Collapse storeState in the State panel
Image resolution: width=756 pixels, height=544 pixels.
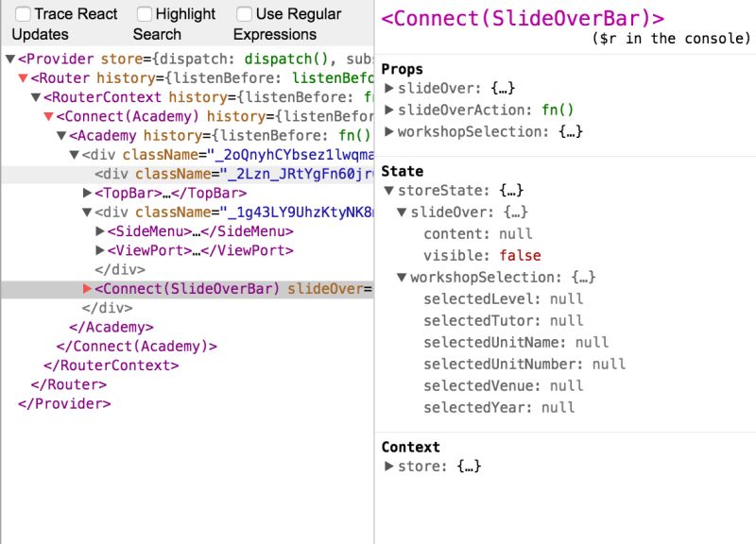pyautogui.click(x=389, y=190)
